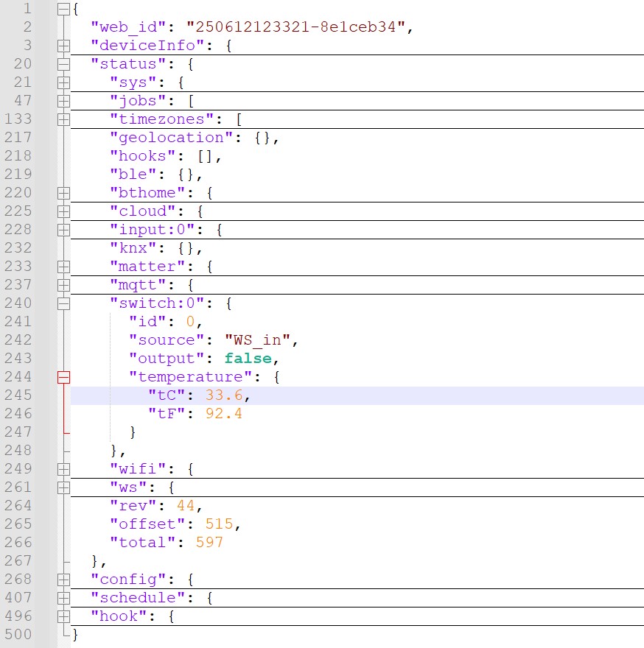Click line number 2 in the margin
This screenshot has height=648, width=644.
pos(27,27)
